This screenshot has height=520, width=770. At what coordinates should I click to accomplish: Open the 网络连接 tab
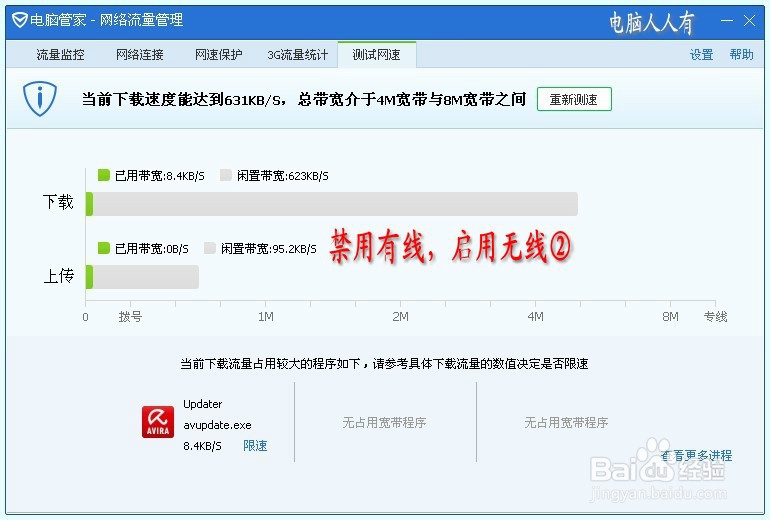(139, 55)
